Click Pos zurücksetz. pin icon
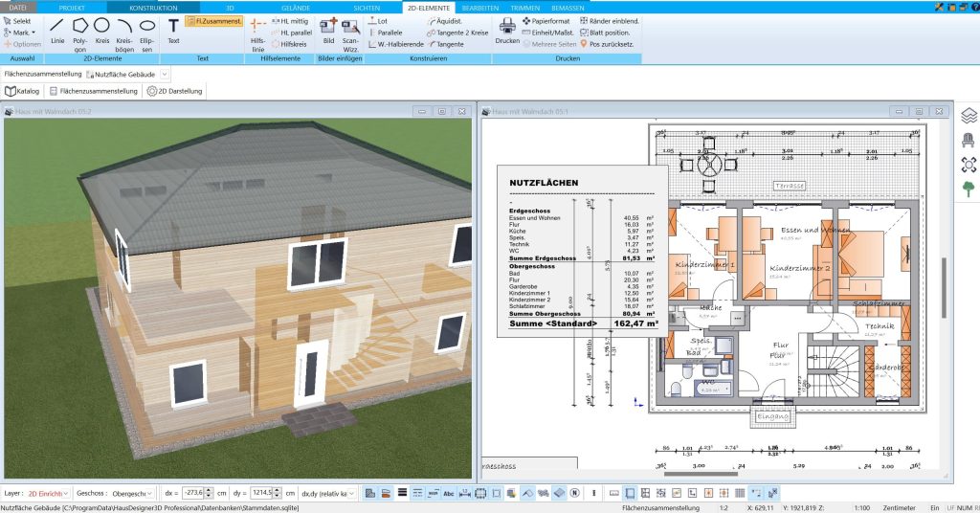Screen dimensions: 980x513 point(607,44)
